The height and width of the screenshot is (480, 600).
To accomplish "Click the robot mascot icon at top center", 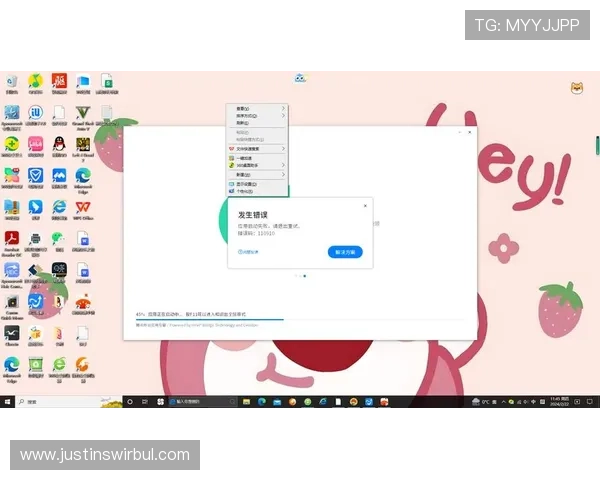I will pos(299,78).
